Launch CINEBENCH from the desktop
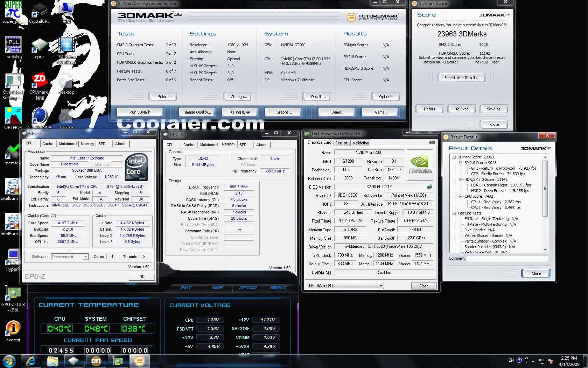This screenshot has height=368, width=588. tap(40, 118)
